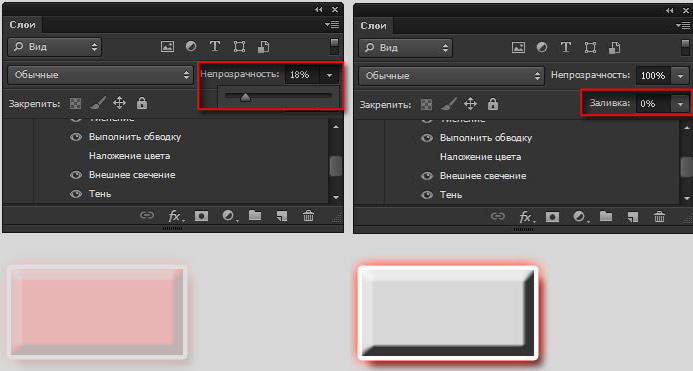This screenshot has height=371, width=693.
Task: Click add layer mask icon in right panel
Action: pos(552,217)
